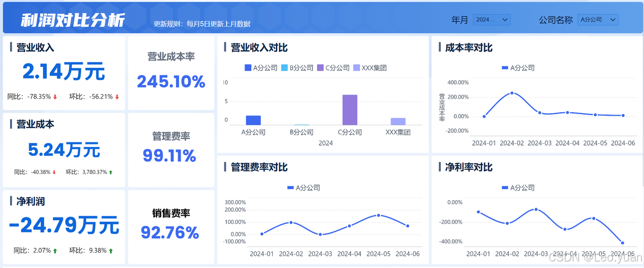Toggle A分公司 legend in 营业收入对比 chart
644x268 pixels.
click(x=261, y=68)
